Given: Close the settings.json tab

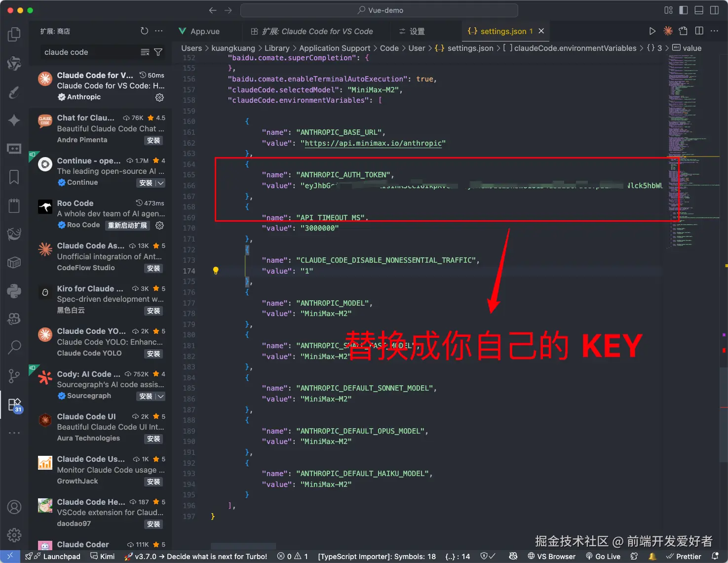Looking at the screenshot, I should click(541, 31).
